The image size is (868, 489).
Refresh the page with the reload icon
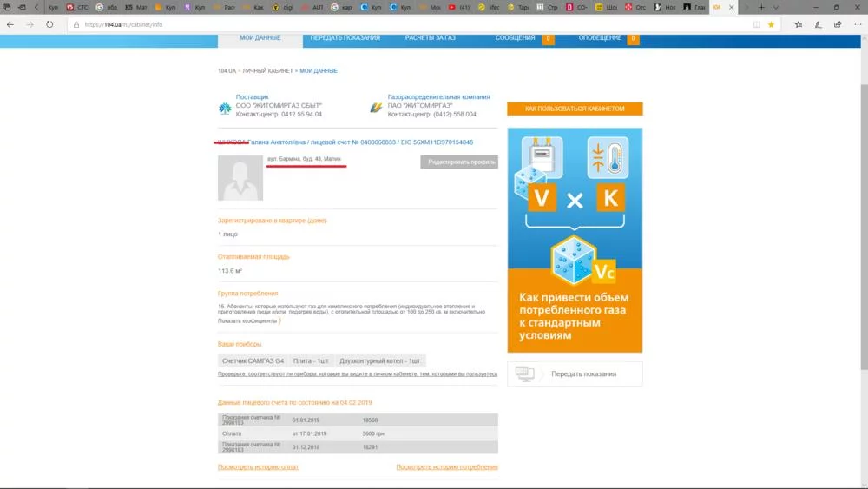click(49, 24)
